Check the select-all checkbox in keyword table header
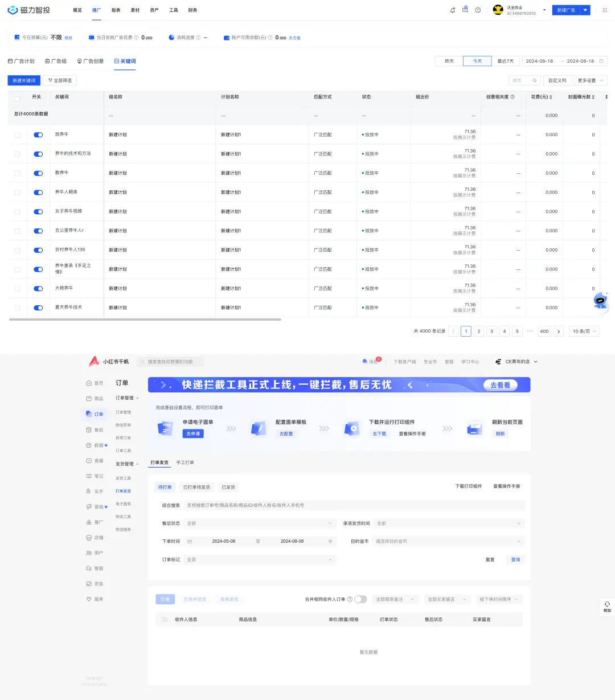 17,97
